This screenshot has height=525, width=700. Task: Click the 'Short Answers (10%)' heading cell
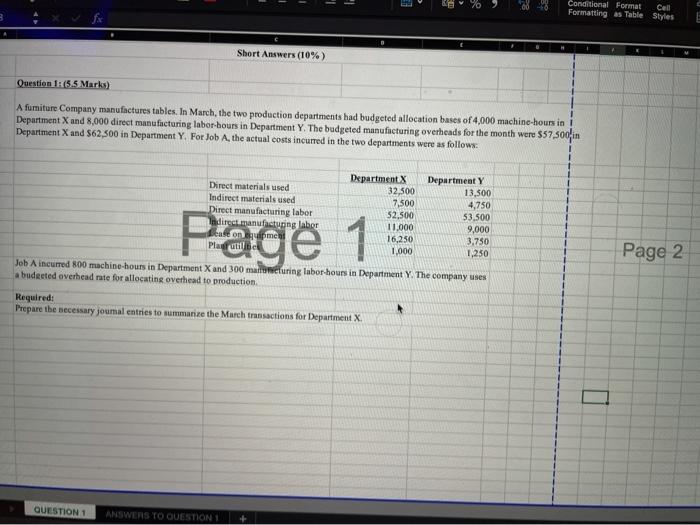[x=281, y=54]
